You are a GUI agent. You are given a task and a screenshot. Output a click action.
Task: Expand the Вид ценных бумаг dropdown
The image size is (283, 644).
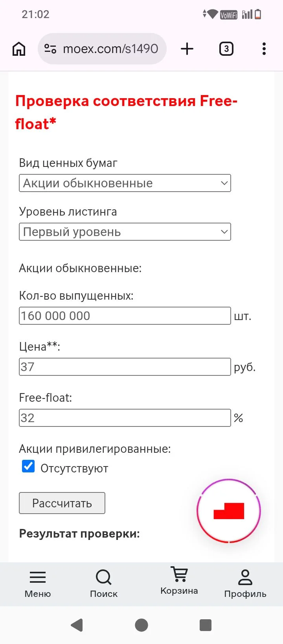[x=125, y=183]
